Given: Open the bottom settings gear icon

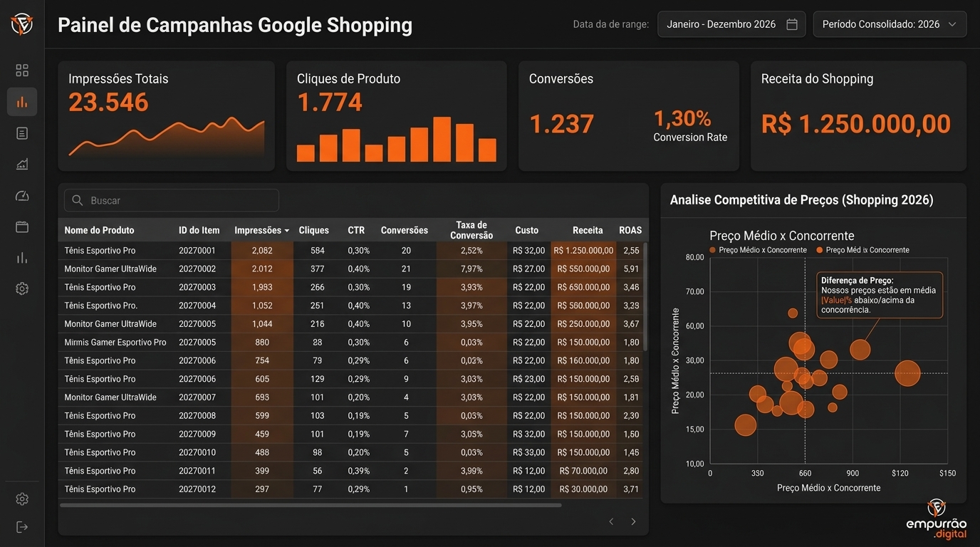Looking at the screenshot, I should (x=22, y=499).
